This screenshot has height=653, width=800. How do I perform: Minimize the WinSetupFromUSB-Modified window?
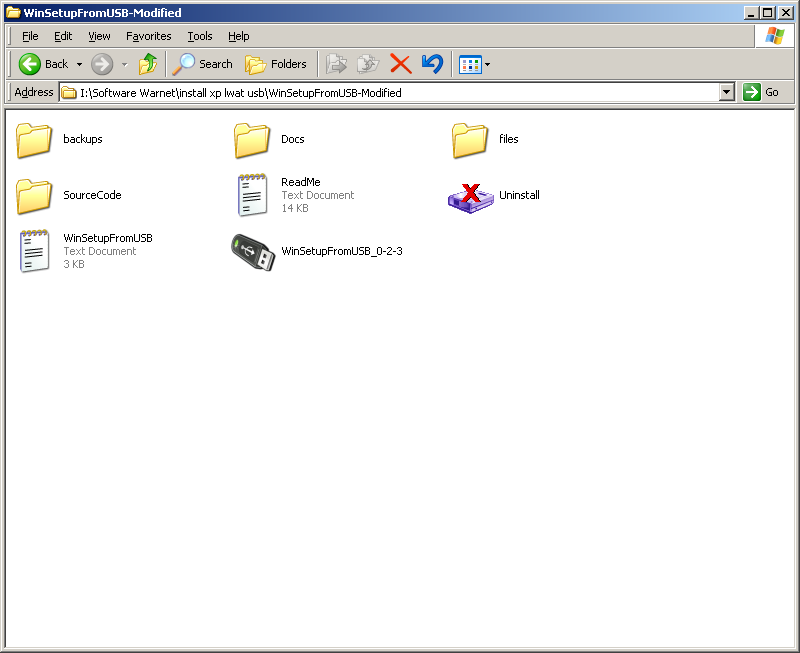751,13
